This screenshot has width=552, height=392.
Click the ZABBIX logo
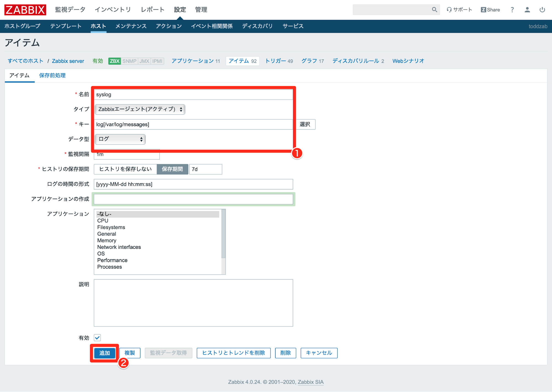25,10
